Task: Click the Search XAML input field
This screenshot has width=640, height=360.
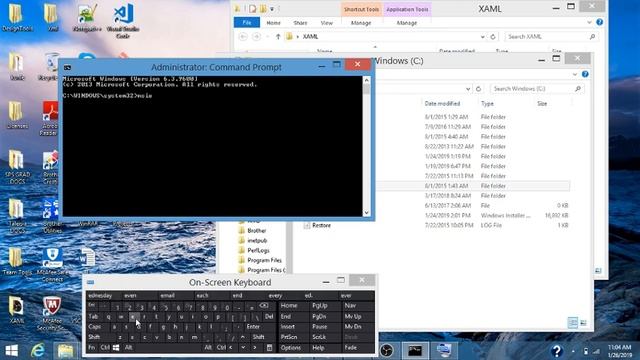Action: (x=550, y=37)
